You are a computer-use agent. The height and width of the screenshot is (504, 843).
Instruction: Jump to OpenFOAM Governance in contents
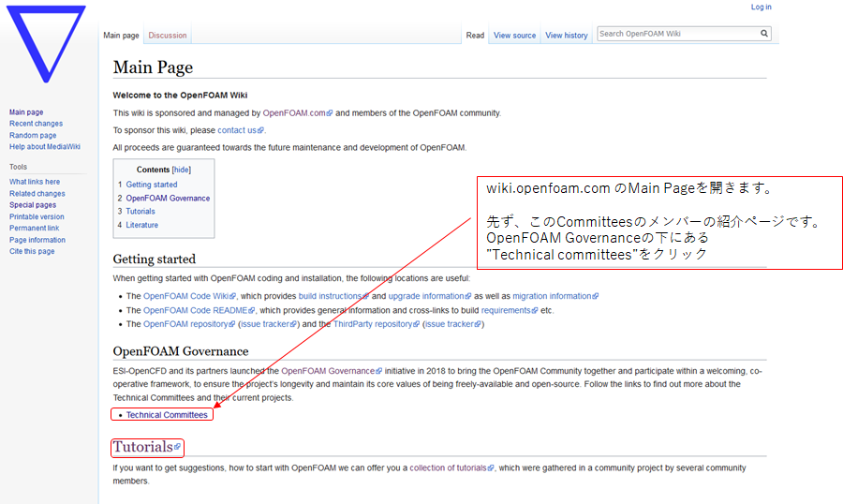pos(168,198)
